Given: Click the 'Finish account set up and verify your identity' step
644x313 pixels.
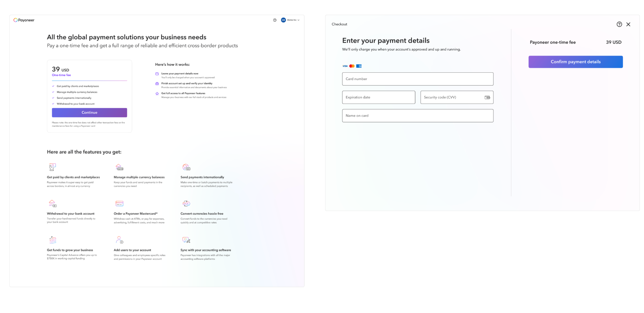Looking at the screenshot, I should (187, 83).
